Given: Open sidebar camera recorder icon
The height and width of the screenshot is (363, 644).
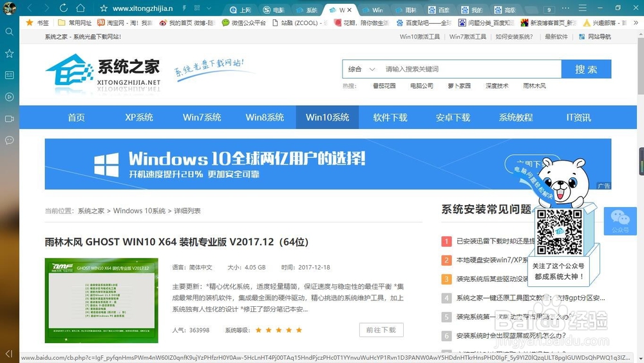Looking at the screenshot, I should (9, 119).
